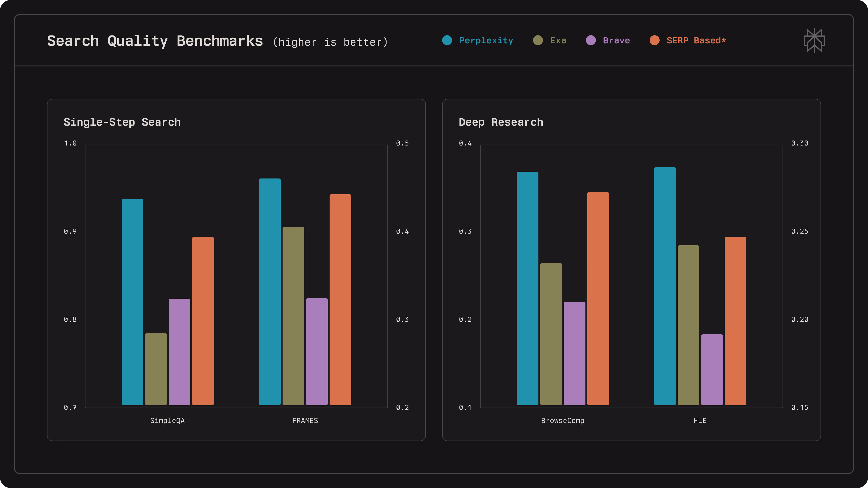This screenshot has height=488, width=868.
Task: Select the Perplexity bar in SimpleQA
Action: [x=132, y=302]
